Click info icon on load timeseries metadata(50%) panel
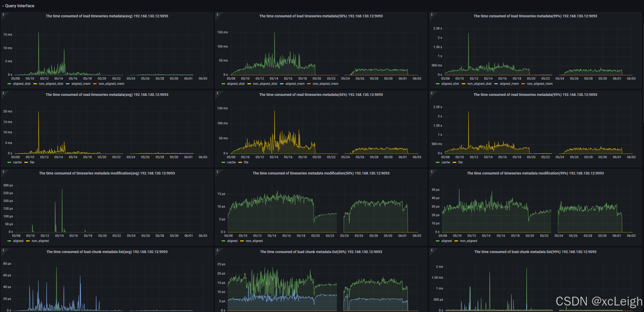This screenshot has height=312, width=644. (x=217, y=14)
